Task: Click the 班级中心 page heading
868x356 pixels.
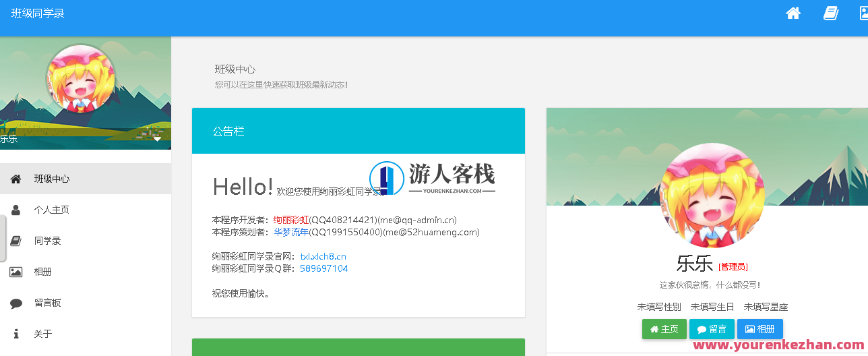Action: [235, 69]
